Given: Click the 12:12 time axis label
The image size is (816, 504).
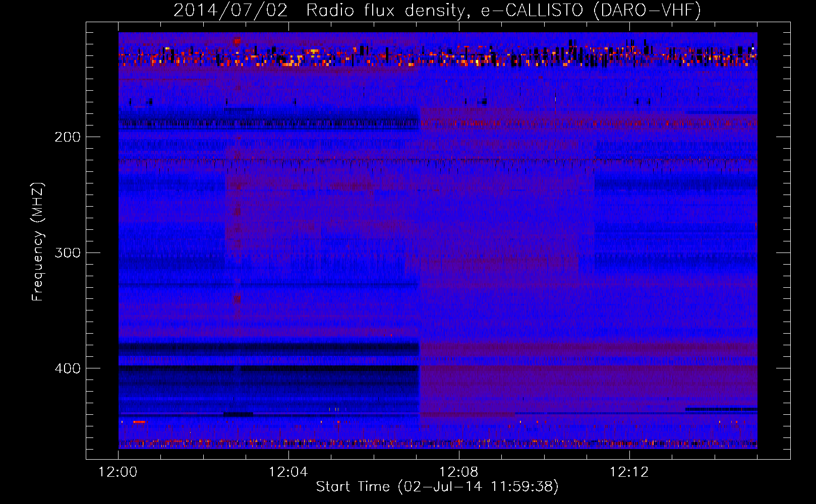Looking at the screenshot, I should (629, 472).
